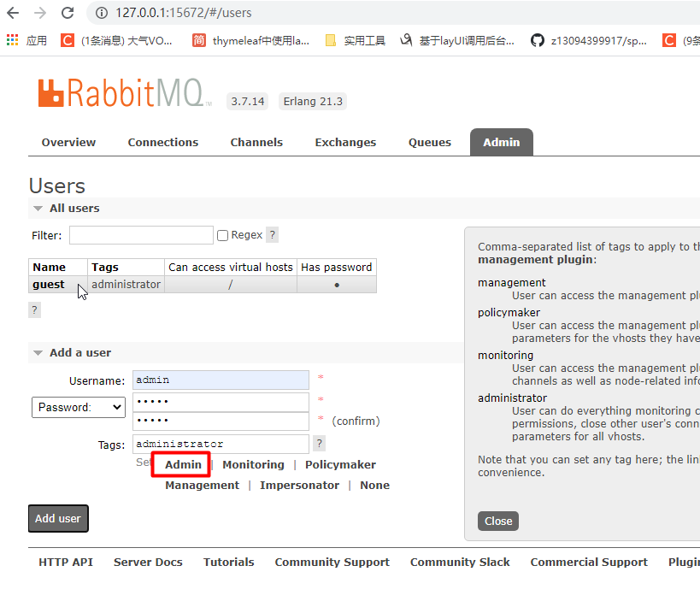Set tag to Impersonator
The height and width of the screenshot is (607, 700).
pos(299,485)
